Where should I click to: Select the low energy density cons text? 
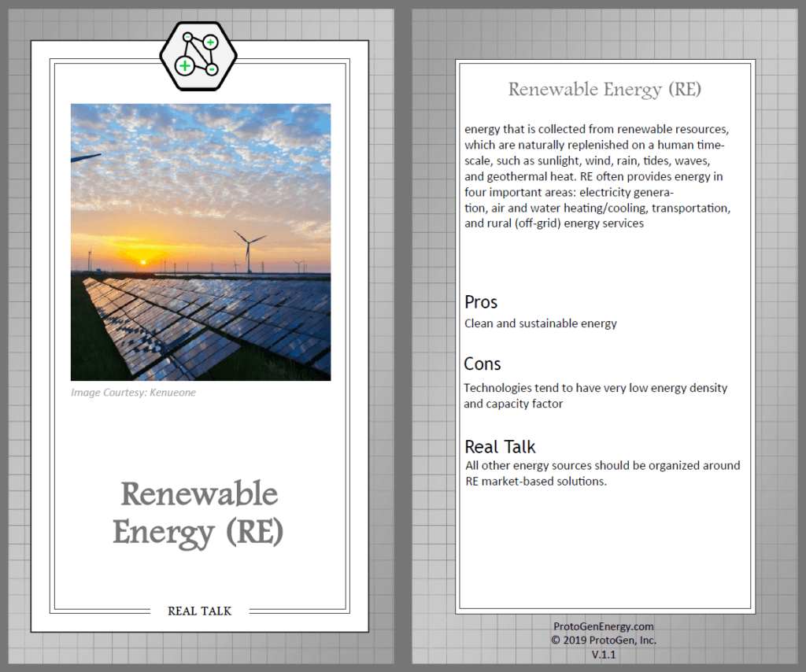(x=595, y=396)
